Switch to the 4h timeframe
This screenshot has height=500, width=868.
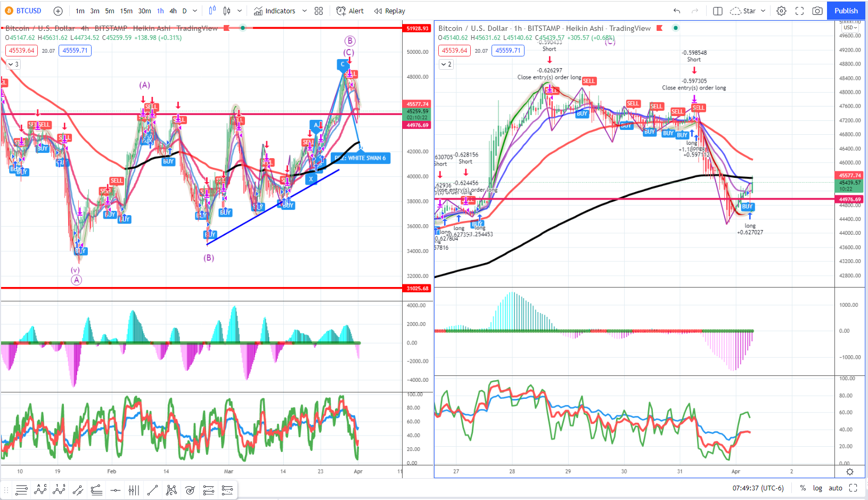(x=173, y=11)
